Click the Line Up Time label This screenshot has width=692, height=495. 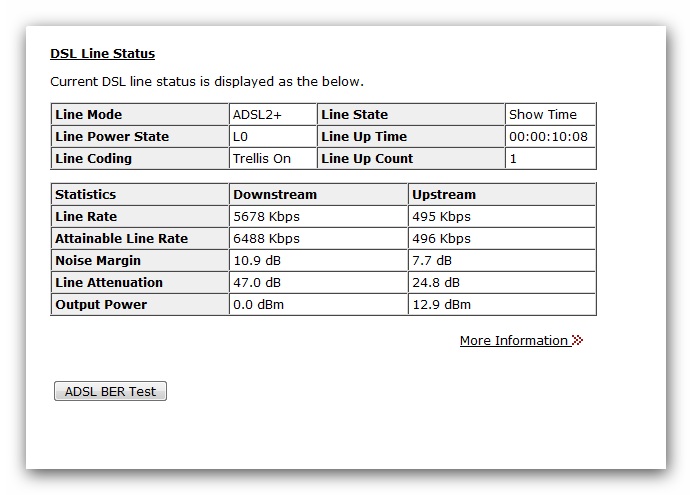click(x=364, y=137)
